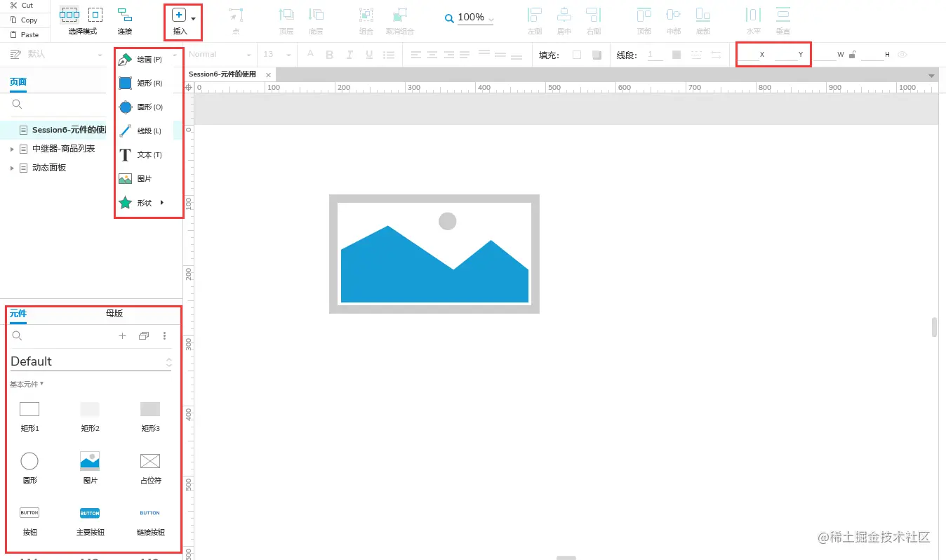Select Session6-元件的使用 page in tree

pyautogui.click(x=69, y=130)
